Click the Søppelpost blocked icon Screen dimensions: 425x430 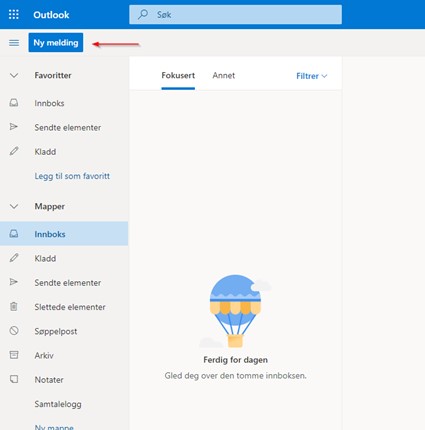14,331
